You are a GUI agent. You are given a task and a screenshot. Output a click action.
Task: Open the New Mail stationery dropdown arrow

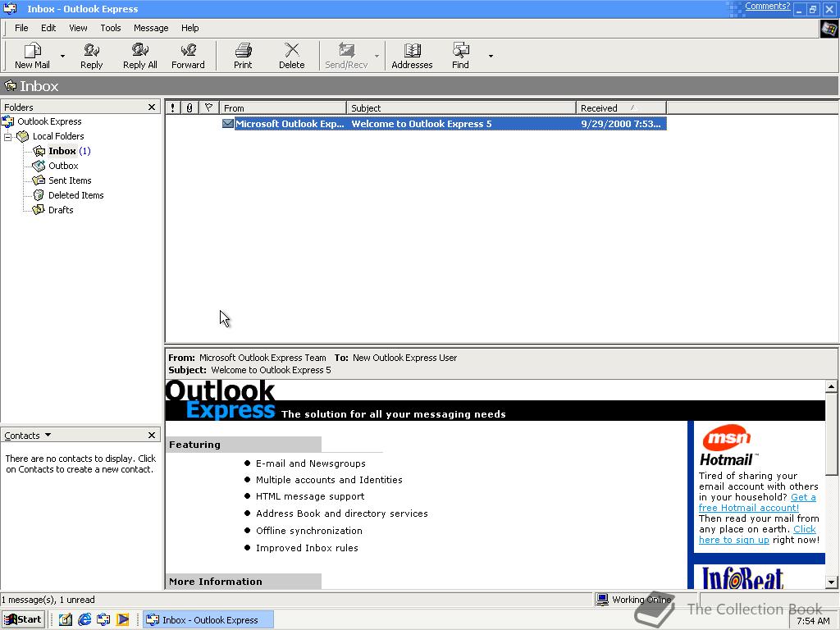tap(62, 56)
